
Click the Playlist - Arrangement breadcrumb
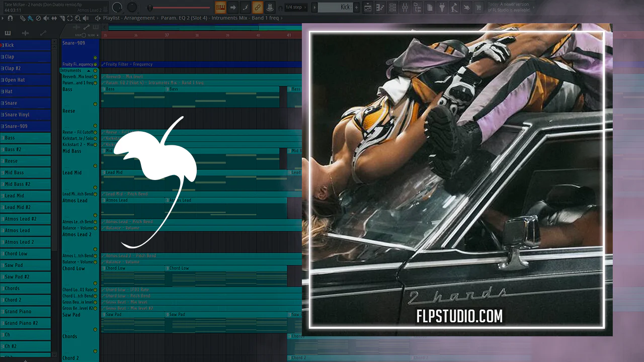point(129,18)
